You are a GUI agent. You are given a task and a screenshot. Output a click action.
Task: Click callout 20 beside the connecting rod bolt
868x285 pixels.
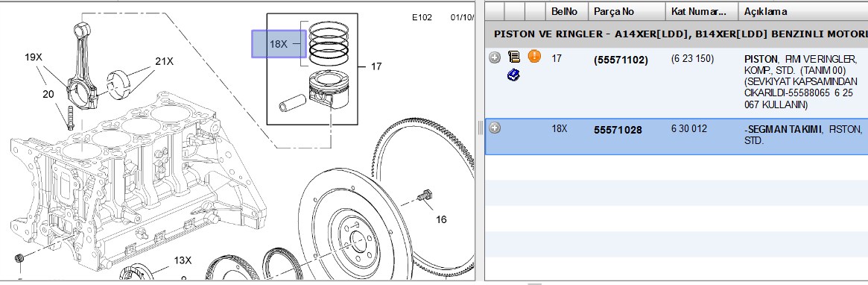click(x=48, y=94)
